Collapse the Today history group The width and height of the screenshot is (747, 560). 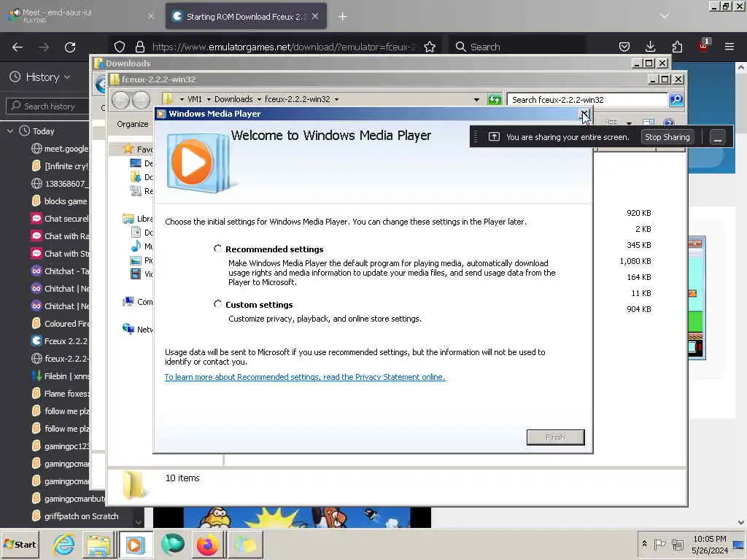tap(10, 131)
